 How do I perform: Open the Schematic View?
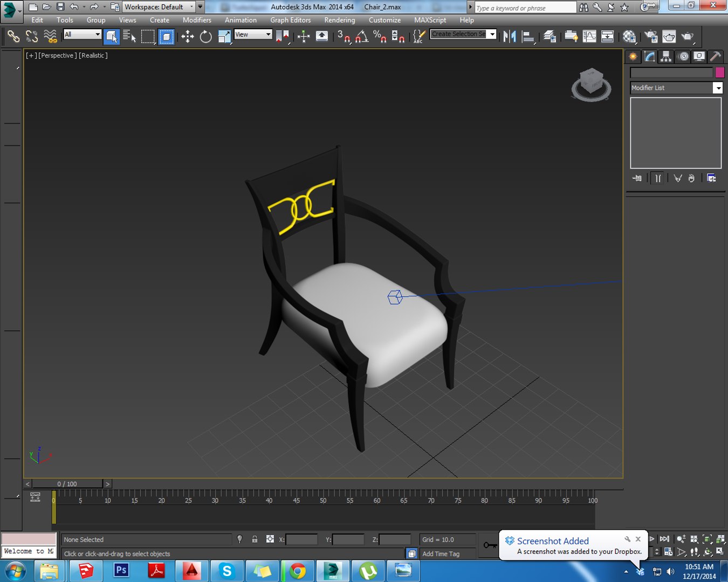pyautogui.click(x=608, y=36)
